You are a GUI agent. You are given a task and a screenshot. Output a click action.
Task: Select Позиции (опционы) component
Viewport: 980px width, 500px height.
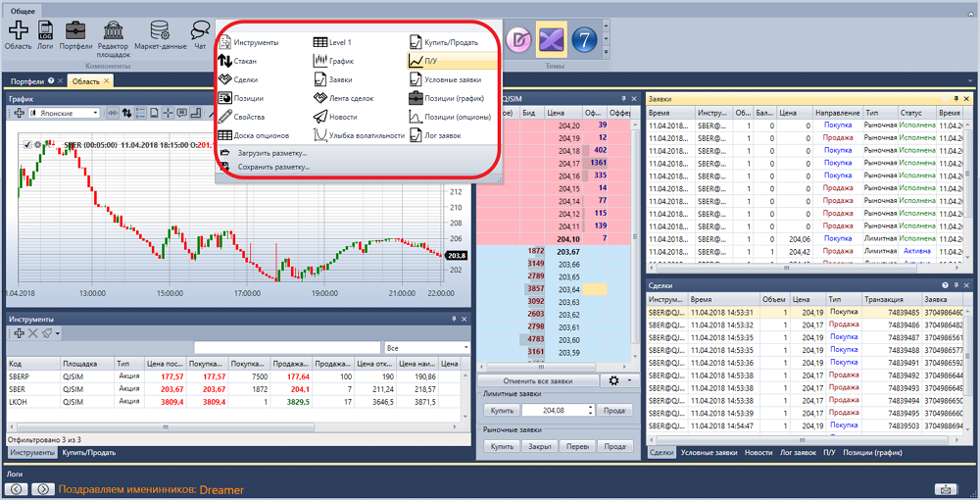[450, 117]
